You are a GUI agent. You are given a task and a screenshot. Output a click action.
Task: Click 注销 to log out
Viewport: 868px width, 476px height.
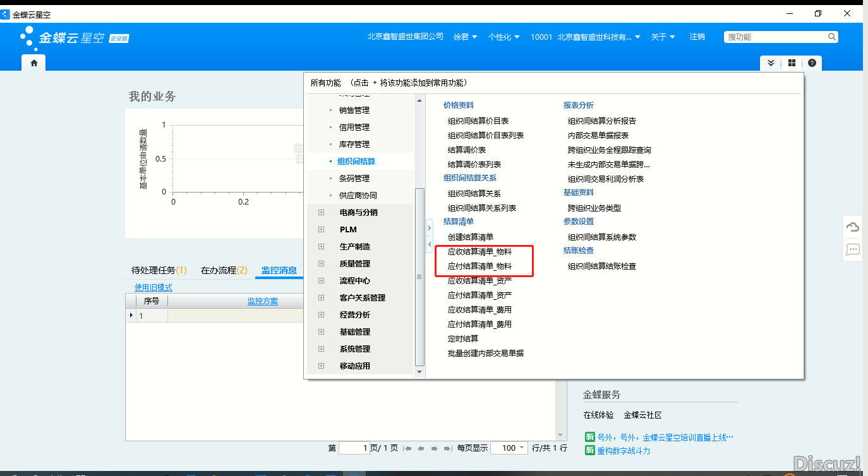697,37
